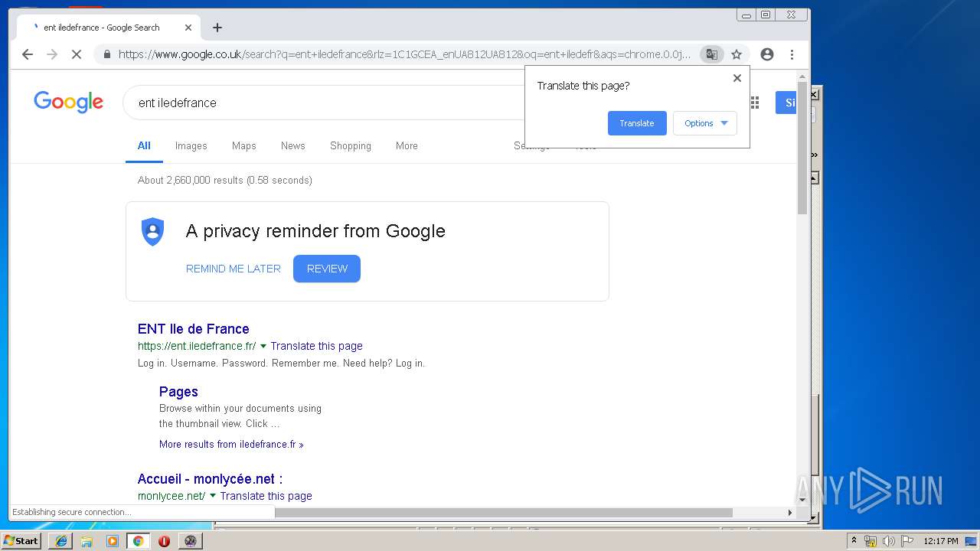The image size is (980, 551).
Task: Click the Google logo
Action: [x=68, y=102]
